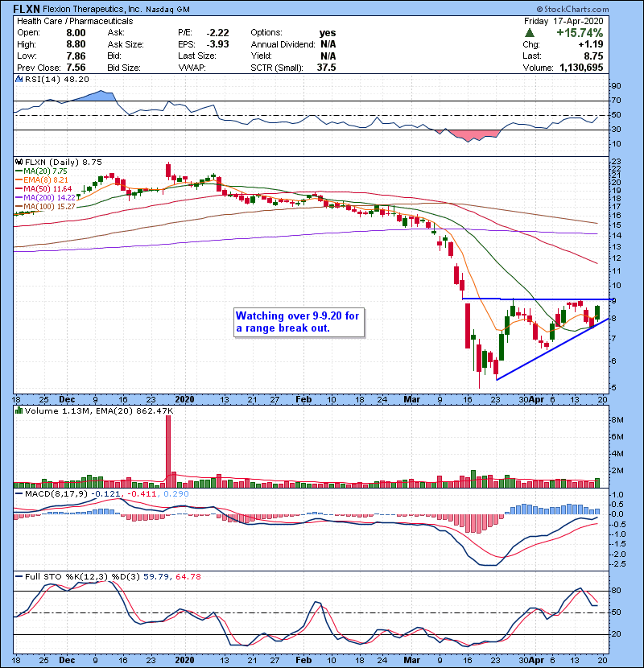Image resolution: width=644 pixels, height=668 pixels.
Task: Click the MA(50) 11.64 legend entry
Action: pos(43,188)
